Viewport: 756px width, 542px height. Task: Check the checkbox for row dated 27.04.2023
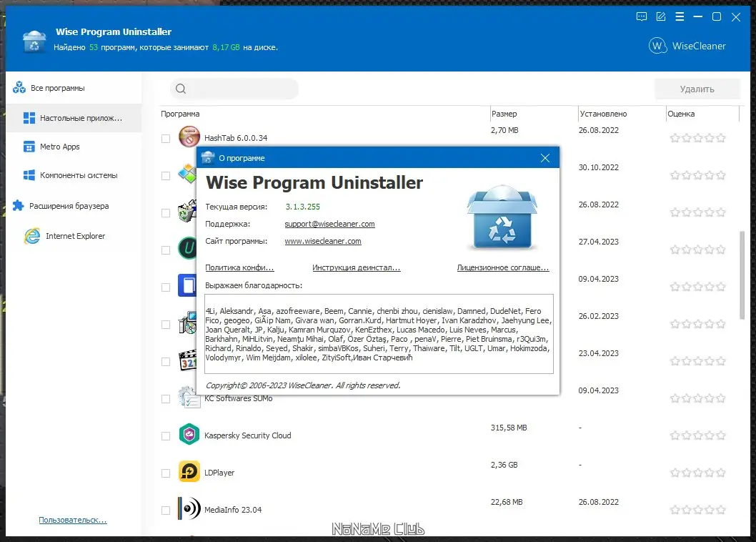(166, 250)
